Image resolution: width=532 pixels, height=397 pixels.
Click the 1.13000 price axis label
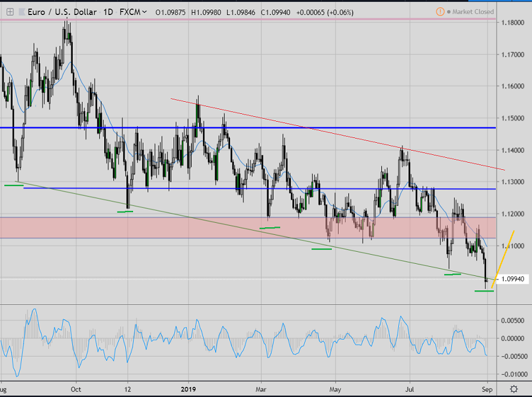[x=513, y=182]
